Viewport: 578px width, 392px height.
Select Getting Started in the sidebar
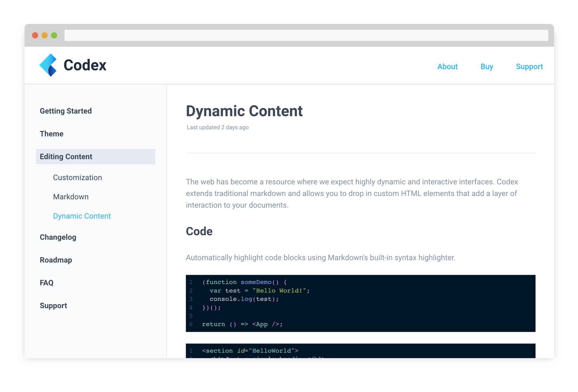66,111
